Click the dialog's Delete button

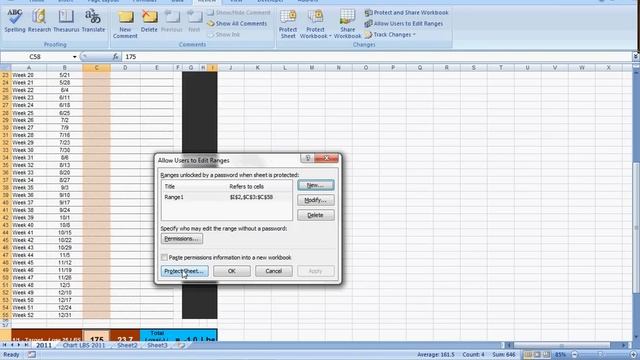click(316, 215)
